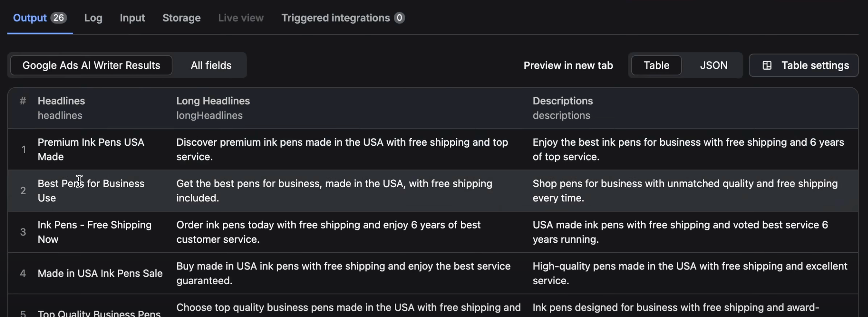868x317 pixels.
Task: Switch to the Log tab
Action: click(x=93, y=18)
